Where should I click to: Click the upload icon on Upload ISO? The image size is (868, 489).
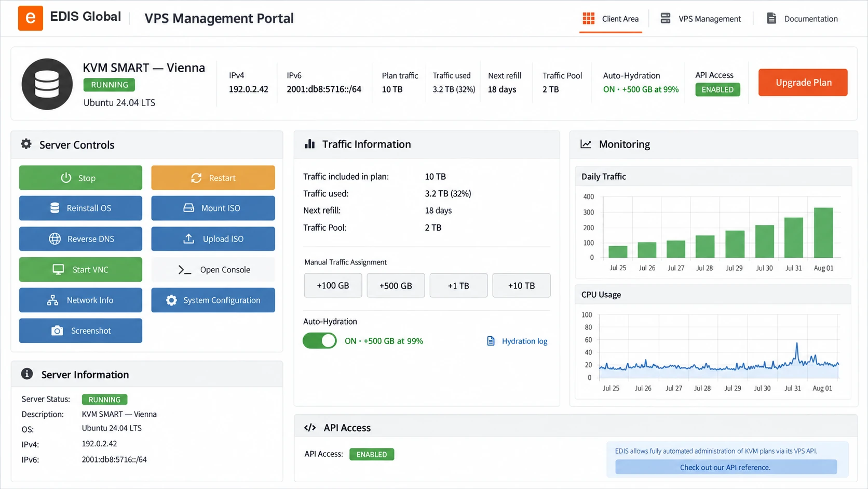[189, 239]
